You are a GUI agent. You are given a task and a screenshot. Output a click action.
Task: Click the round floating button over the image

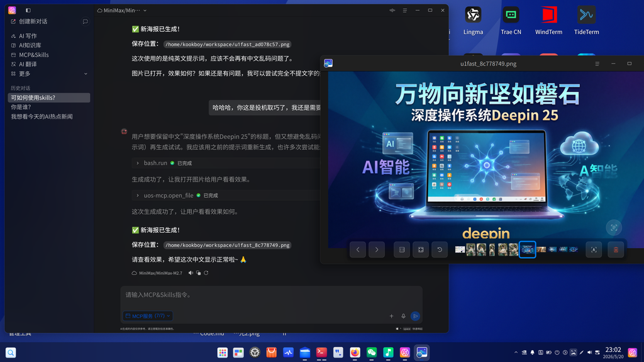click(614, 227)
